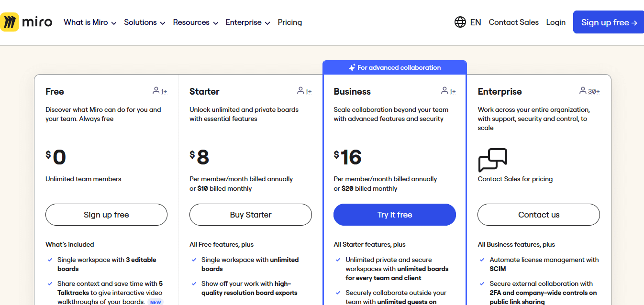The image size is (644, 305).
Task: Click the Login link
Action: tap(556, 22)
